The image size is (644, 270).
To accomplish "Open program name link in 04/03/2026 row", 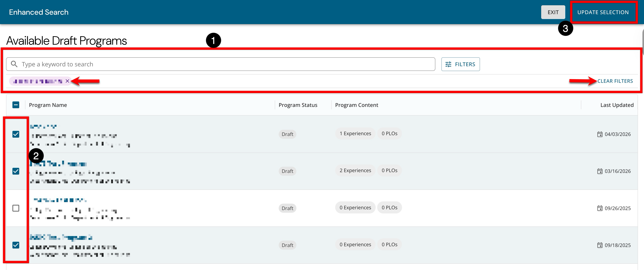I will click(x=43, y=126).
